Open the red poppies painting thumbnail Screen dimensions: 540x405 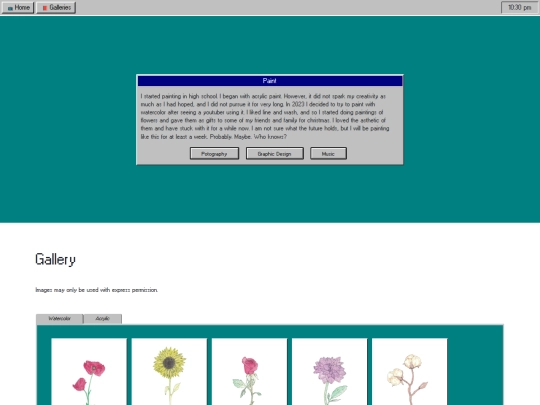point(89,372)
